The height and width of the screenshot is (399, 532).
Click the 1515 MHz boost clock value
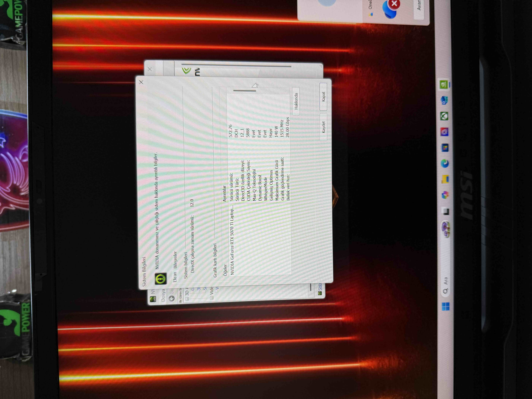[282, 129]
